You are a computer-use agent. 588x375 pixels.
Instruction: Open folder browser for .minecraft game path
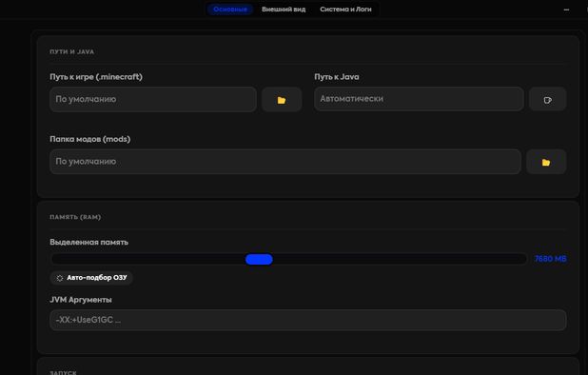[x=282, y=100]
